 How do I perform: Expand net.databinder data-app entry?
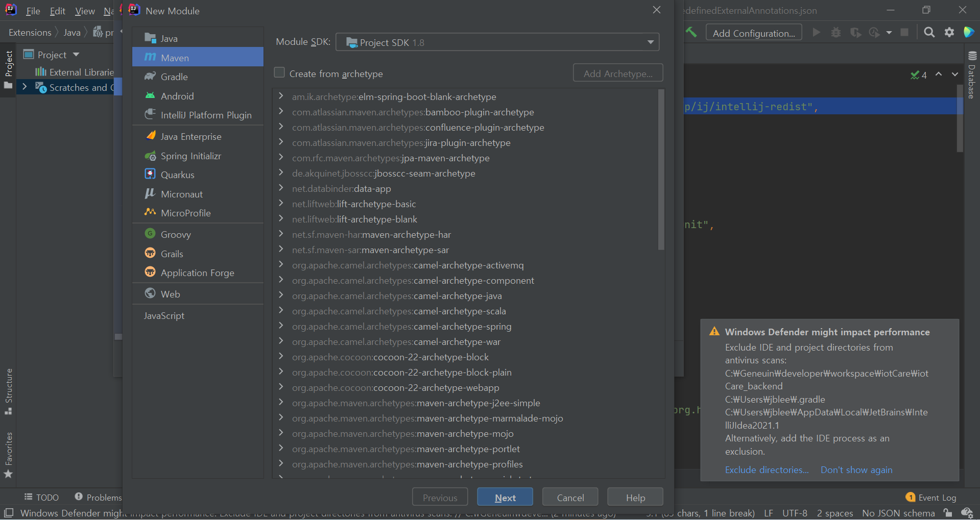(x=281, y=188)
